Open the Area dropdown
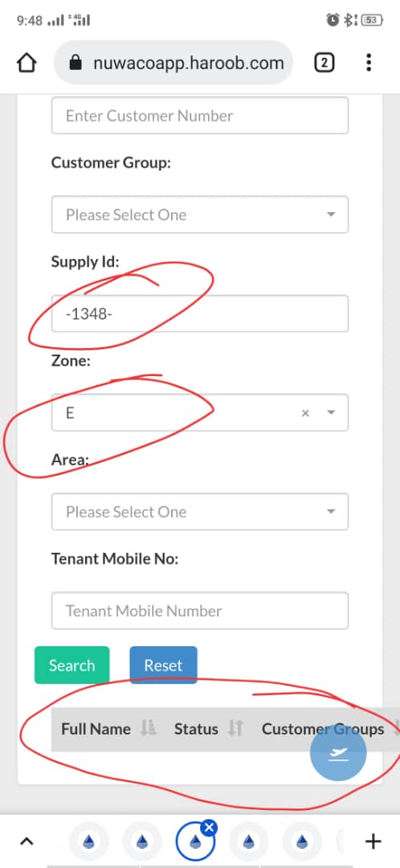This screenshot has height=868, width=400. [x=200, y=511]
